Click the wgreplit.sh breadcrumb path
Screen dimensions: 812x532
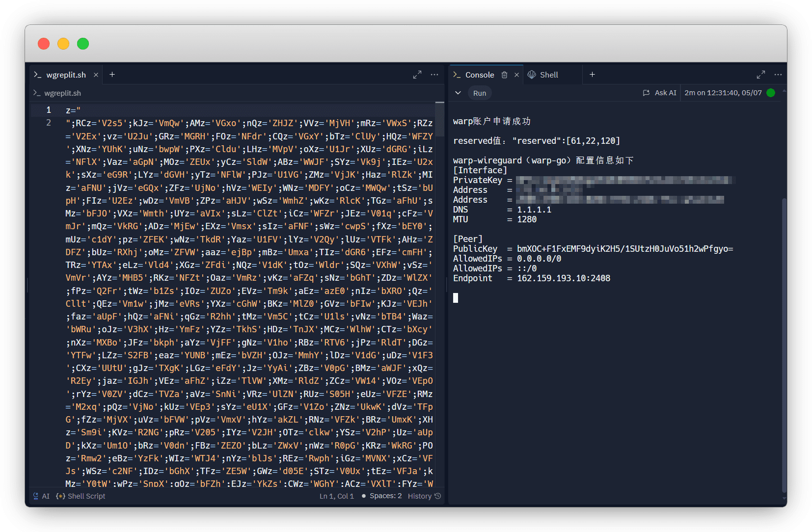(62, 93)
